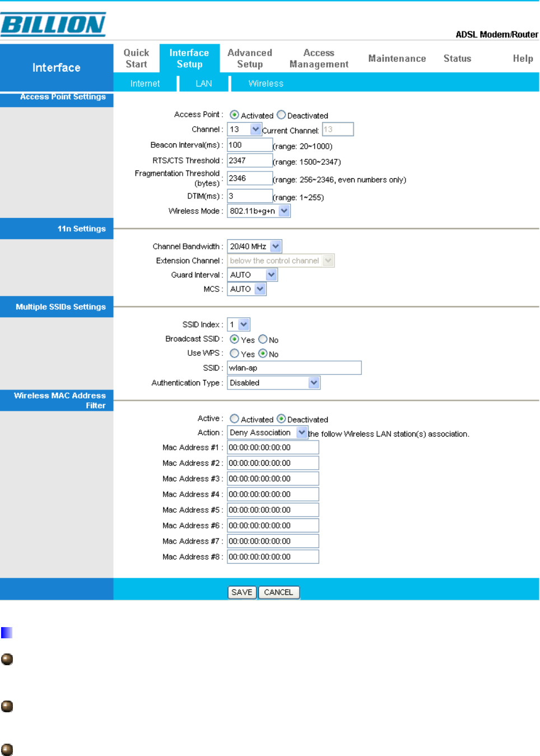540x756 pixels.
Task: Click the Wireless MAC Address Filter heading
Action: [60, 401]
